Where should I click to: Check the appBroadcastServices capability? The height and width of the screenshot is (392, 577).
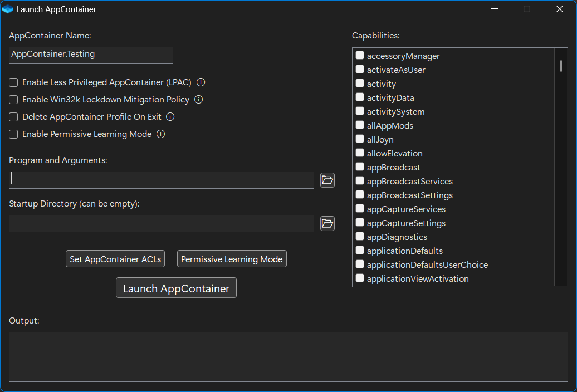360,181
